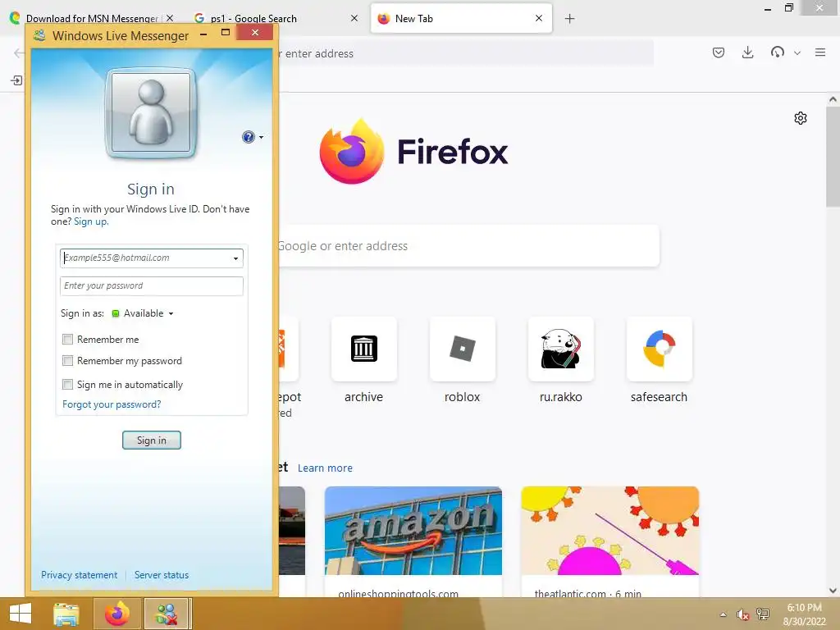Expand the chevron beside the extension icon

point(797,53)
